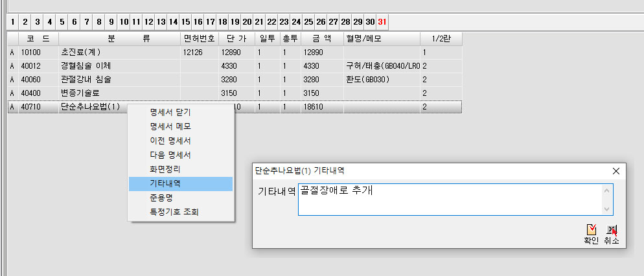The height and width of the screenshot is (276, 644).
Task: Click the highlighted 기타내역 menu item
Action: click(x=165, y=183)
